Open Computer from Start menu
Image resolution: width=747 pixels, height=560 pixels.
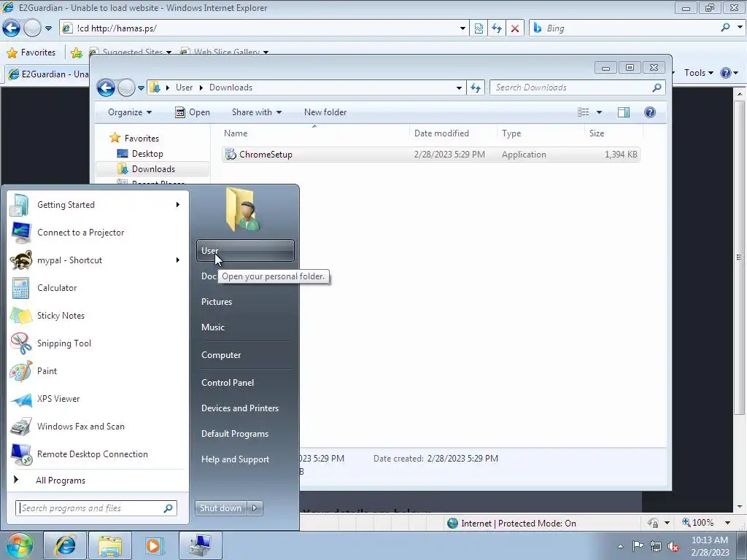[245, 355]
